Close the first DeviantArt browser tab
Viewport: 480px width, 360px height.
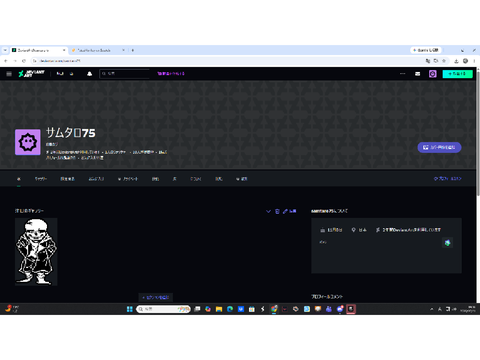click(64, 50)
